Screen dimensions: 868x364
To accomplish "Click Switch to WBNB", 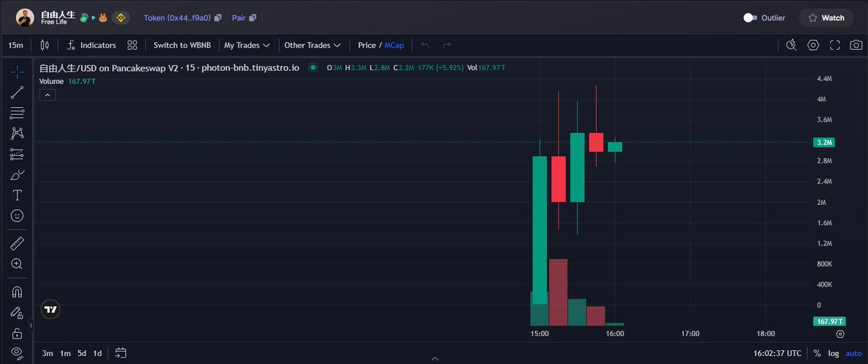I will click(x=182, y=45).
